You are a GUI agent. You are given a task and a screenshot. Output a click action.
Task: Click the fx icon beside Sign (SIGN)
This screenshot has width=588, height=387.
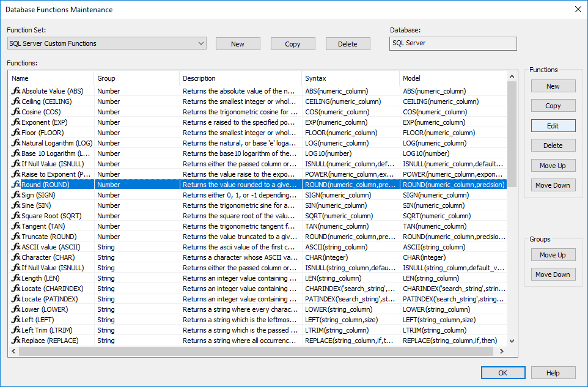tap(16, 195)
